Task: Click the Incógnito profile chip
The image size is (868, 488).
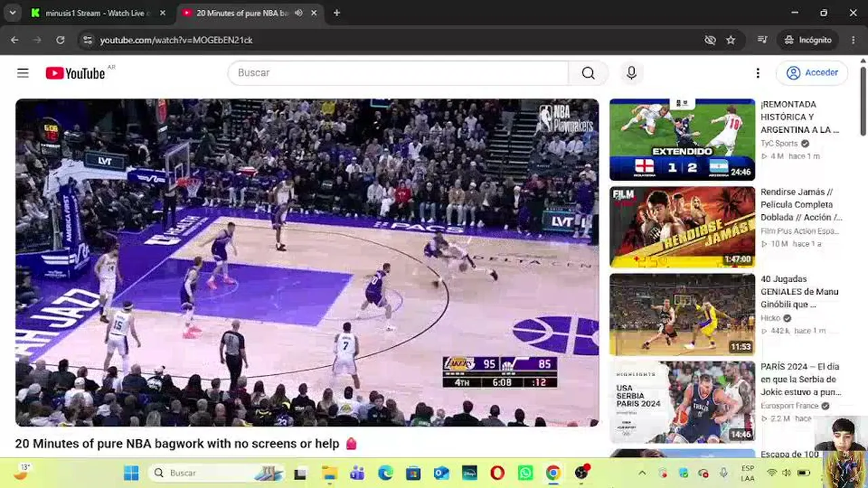Action: point(808,40)
